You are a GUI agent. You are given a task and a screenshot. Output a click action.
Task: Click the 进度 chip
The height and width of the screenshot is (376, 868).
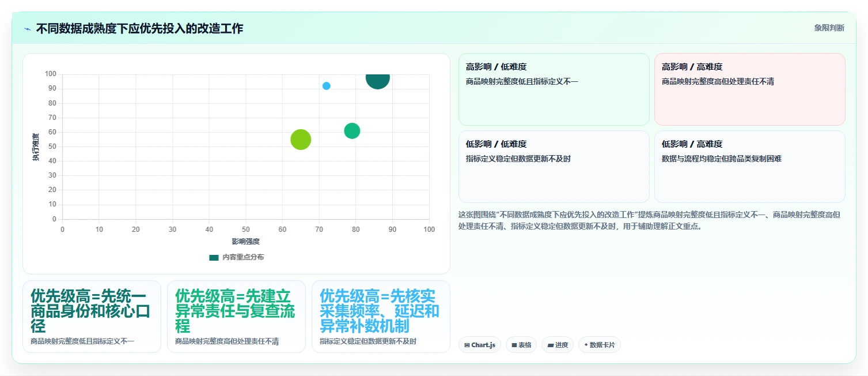[x=558, y=345]
